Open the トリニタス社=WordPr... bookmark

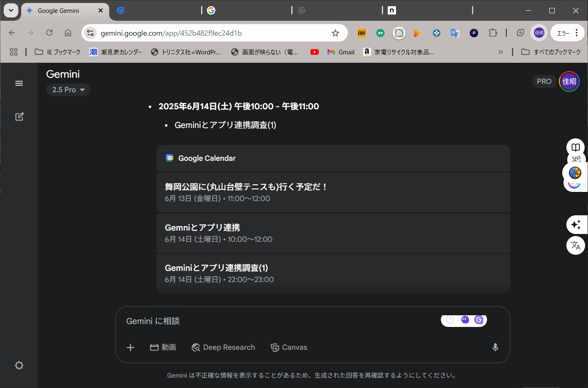click(186, 52)
